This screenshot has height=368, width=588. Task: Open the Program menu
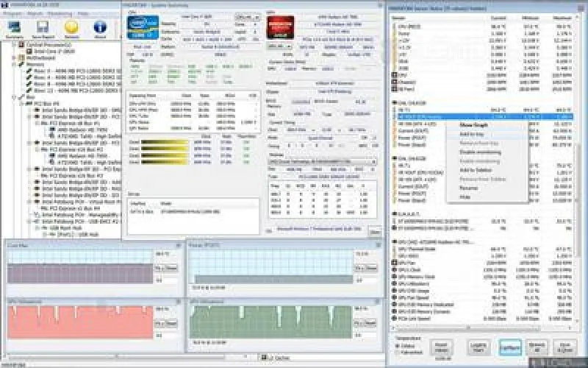(x=12, y=14)
